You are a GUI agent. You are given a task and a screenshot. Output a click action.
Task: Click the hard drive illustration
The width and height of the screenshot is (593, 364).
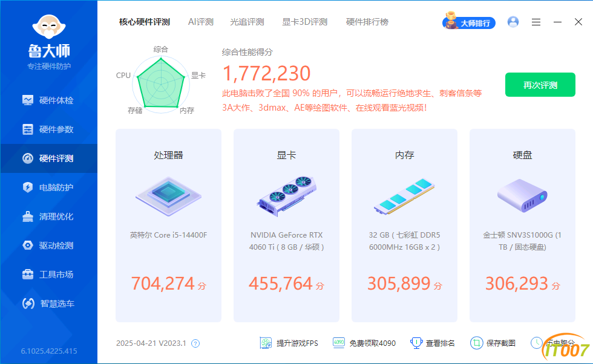click(x=522, y=195)
